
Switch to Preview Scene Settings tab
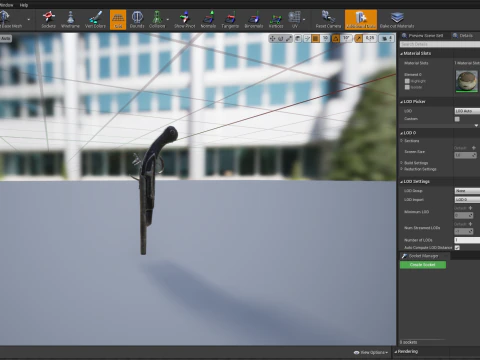[423, 35]
